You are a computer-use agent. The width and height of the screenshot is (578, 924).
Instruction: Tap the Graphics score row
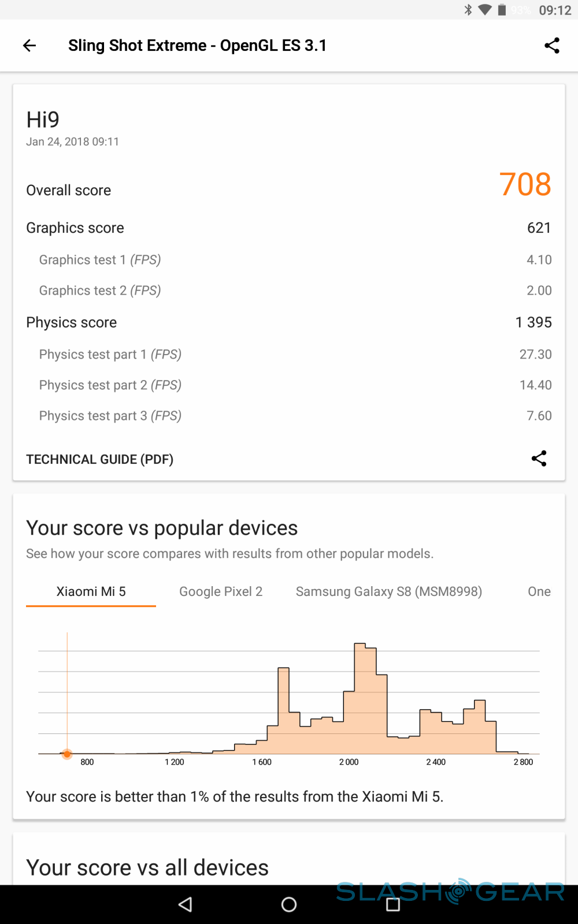point(289,228)
